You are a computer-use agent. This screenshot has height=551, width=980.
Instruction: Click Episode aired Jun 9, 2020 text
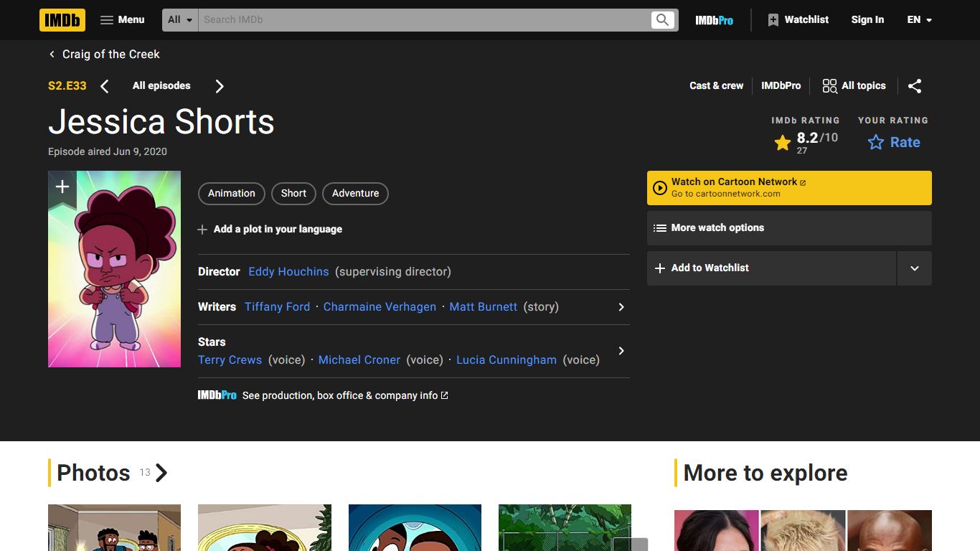tap(108, 152)
